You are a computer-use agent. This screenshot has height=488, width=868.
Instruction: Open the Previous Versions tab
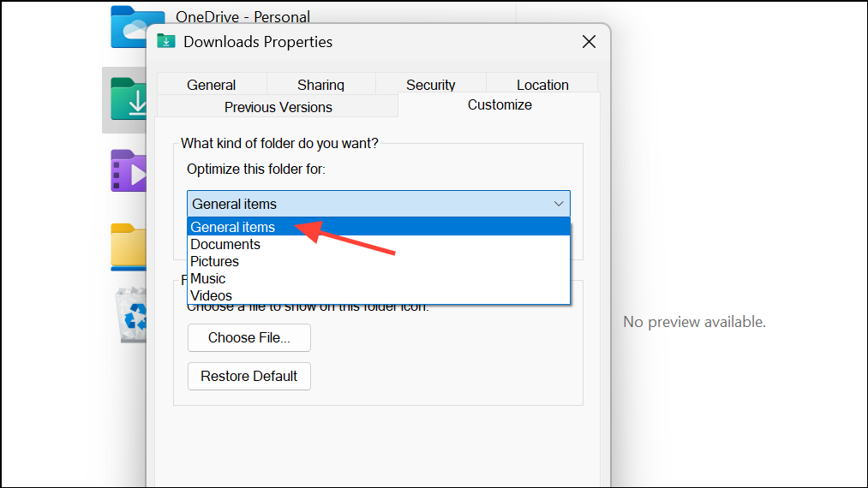tap(278, 107)
